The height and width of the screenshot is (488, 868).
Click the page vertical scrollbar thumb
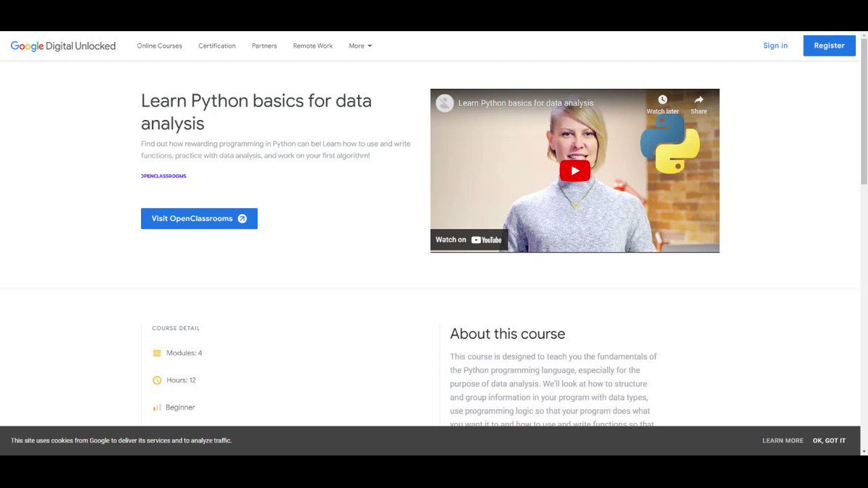click(x=864, y=111)
